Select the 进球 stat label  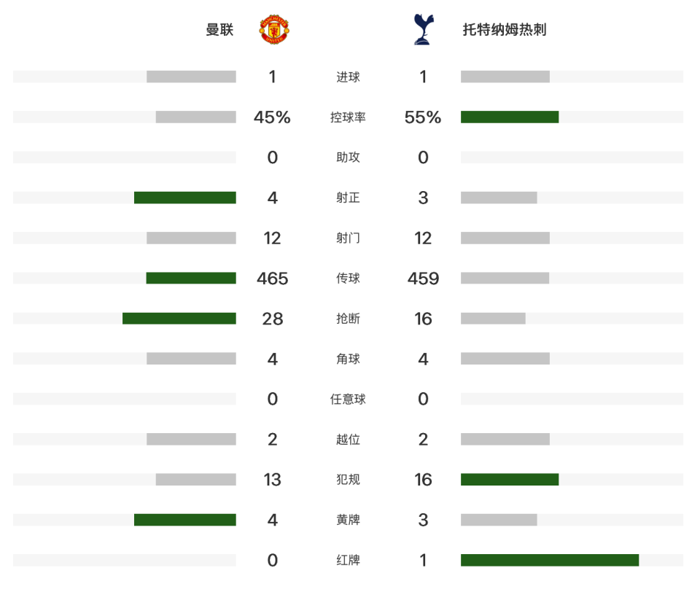point(348,77)
